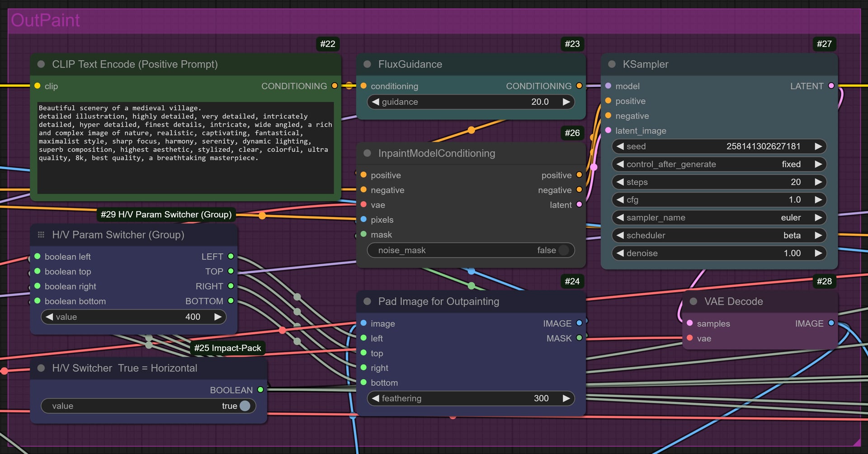The image size is (868, 454).
Task: Next sampler_name with right arrow
Action: pyautogui.click(x=818, y=218)
